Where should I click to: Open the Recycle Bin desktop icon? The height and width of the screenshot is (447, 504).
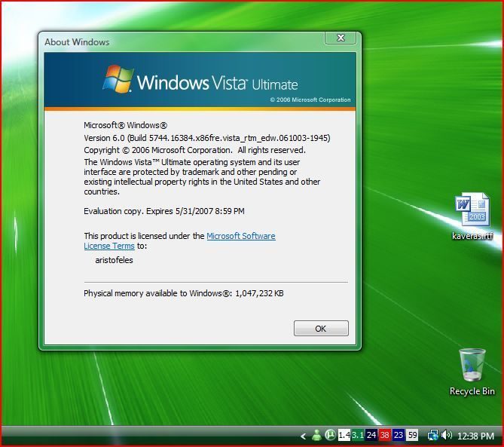[x=472, y=372]
